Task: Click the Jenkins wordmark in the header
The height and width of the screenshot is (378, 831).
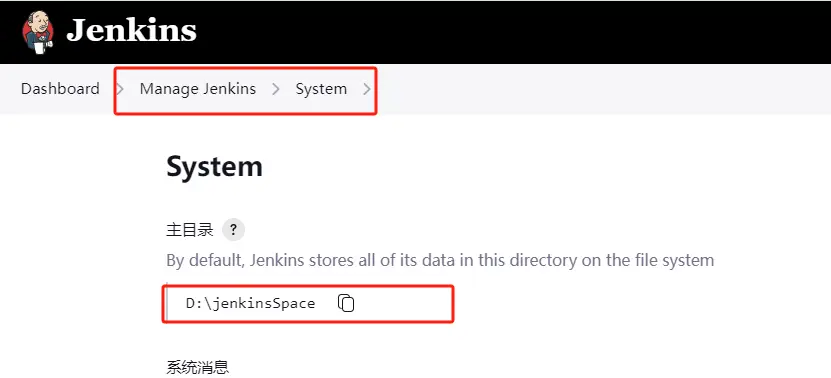Action: pos(131,31)
